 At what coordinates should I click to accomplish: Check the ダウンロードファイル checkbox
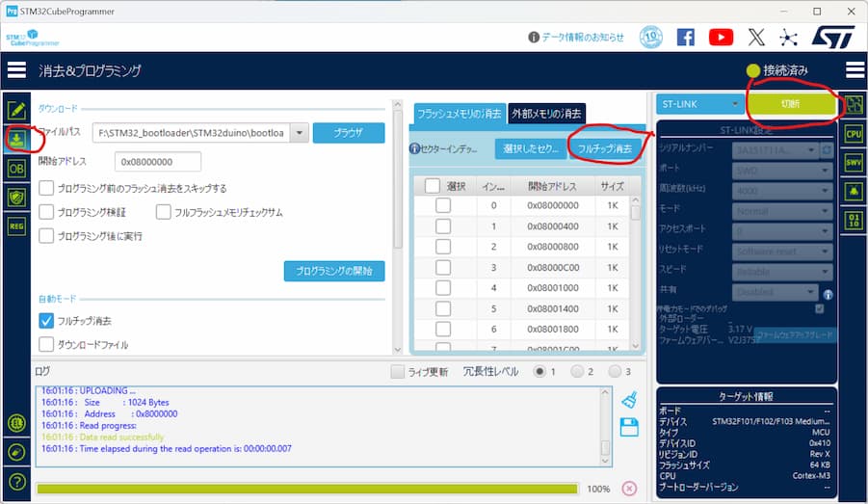pyautogui.click(x=46, y=344)
